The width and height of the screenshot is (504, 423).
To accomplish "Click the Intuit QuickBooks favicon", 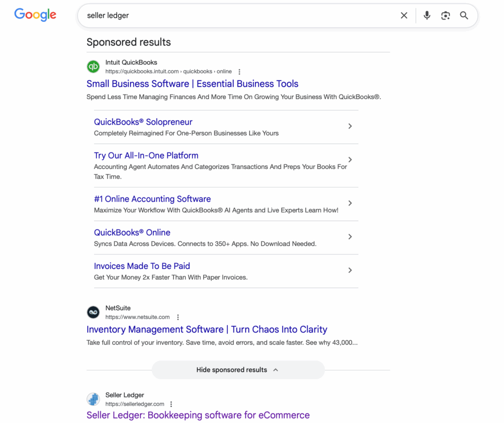I will (93, 66).
